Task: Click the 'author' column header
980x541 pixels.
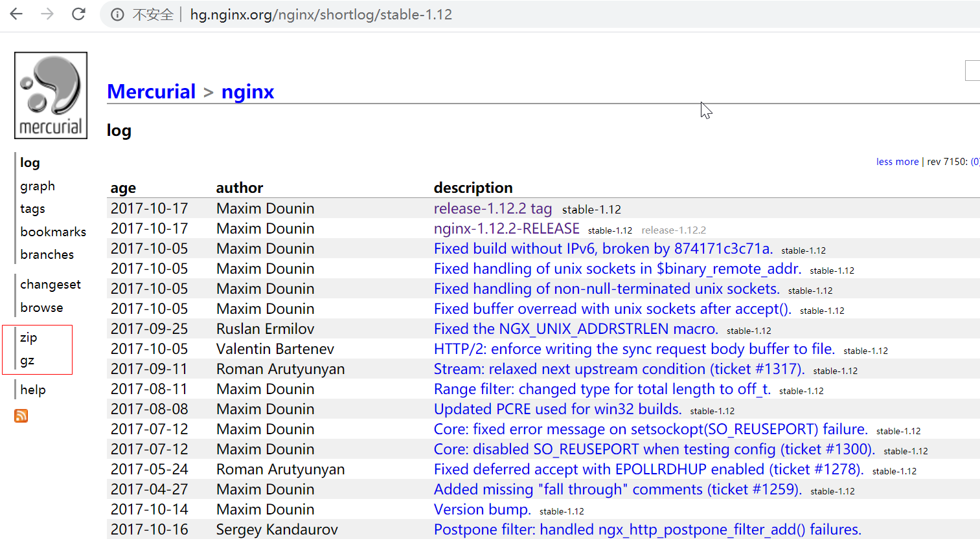Action: click(x=240, y=188)
